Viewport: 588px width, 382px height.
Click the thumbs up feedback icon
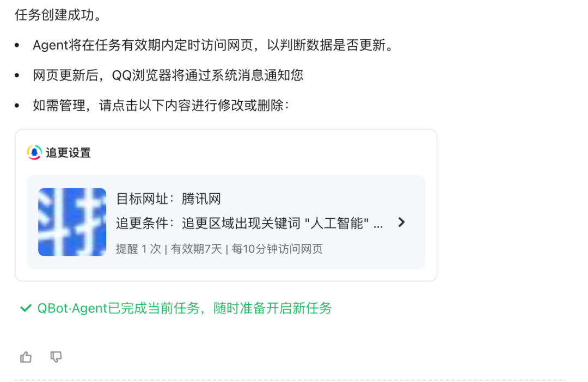coord(26,357)
